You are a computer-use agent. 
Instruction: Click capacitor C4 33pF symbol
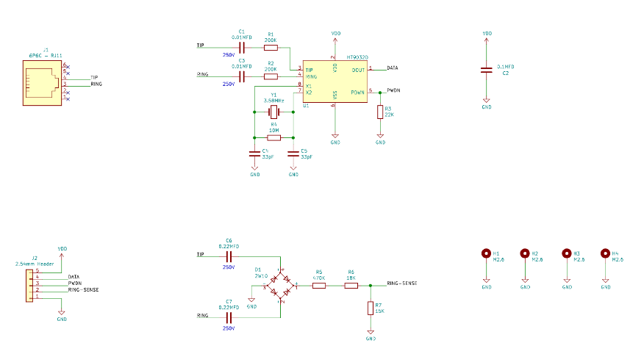[254, 154]
